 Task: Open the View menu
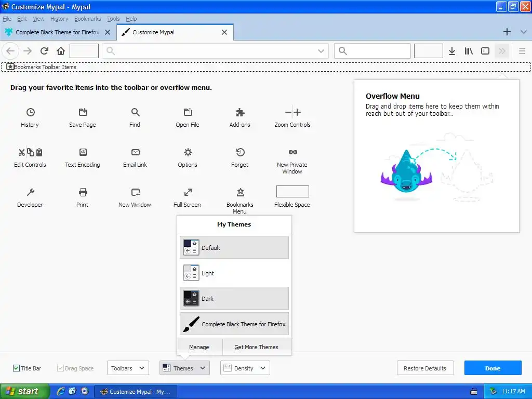38,19
